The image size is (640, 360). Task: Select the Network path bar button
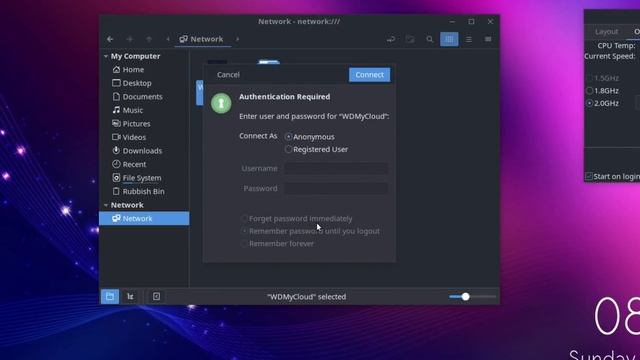click(x=202, y=39)
